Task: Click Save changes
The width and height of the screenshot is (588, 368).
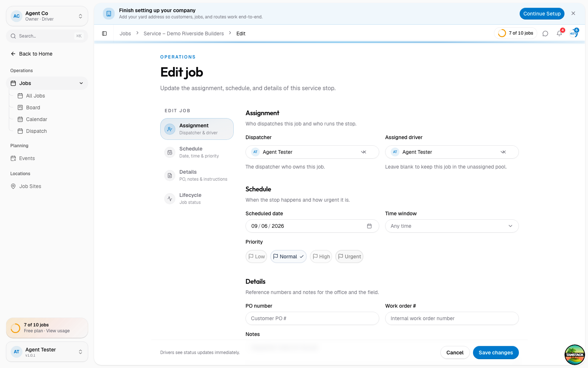Action: (x=496, y=353)
